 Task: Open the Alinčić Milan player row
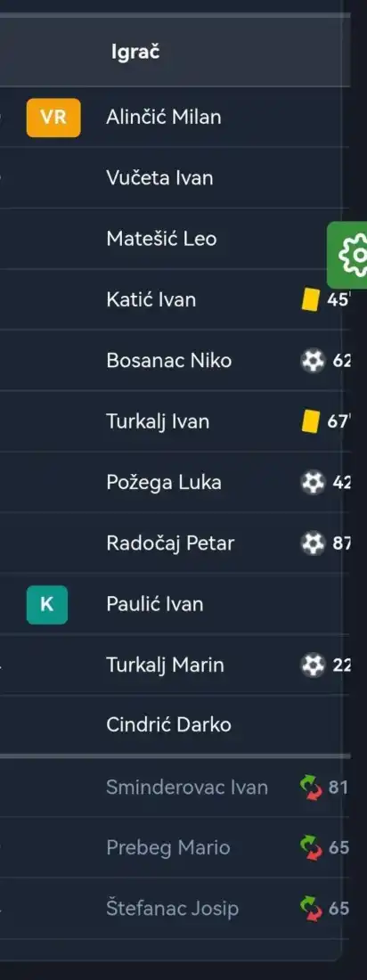click(x=175, y=117)
